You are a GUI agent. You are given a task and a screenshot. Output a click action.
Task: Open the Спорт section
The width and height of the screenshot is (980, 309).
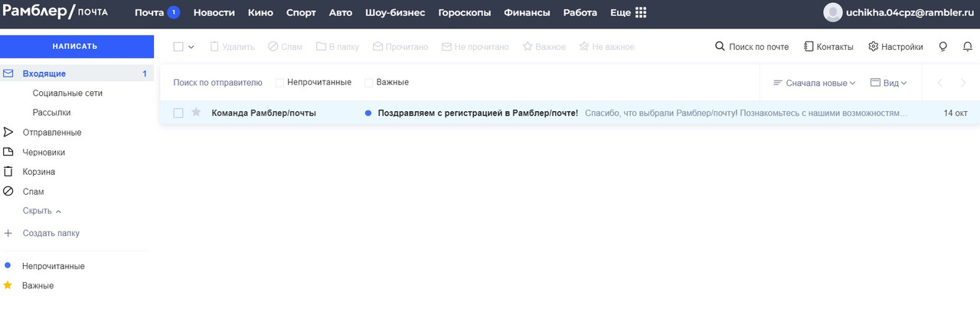pos(301,13)
